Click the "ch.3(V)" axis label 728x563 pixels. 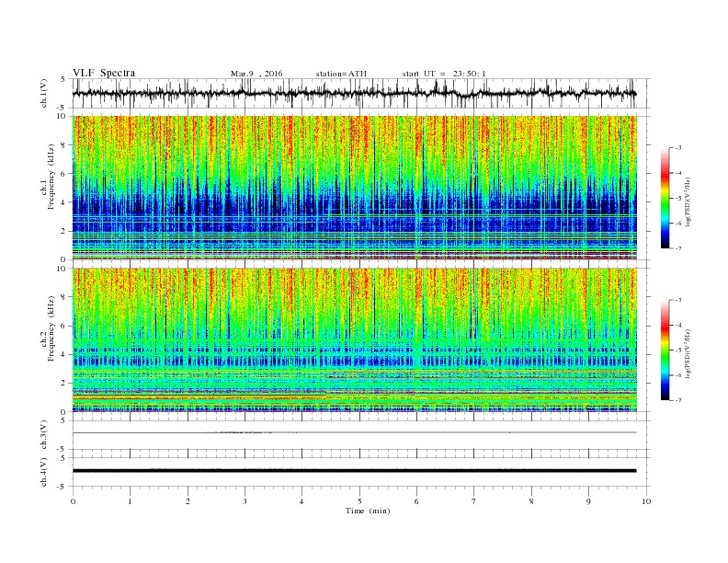click(44, 435)
